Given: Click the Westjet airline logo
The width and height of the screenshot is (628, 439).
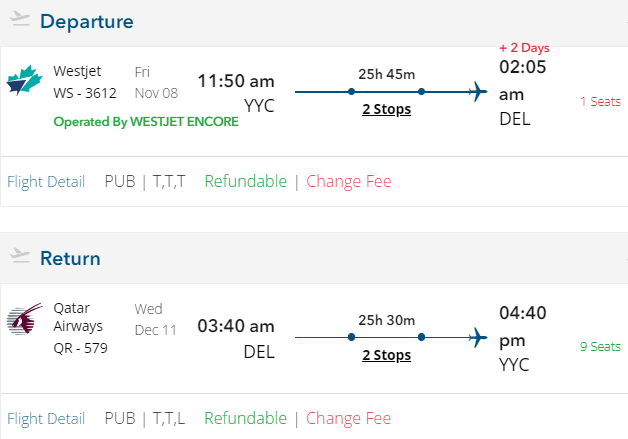Looking at the screenshot, I should pos(25,83).
